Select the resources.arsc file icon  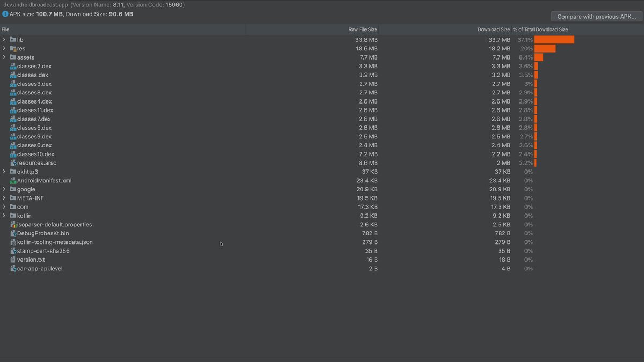coord(13,162)
